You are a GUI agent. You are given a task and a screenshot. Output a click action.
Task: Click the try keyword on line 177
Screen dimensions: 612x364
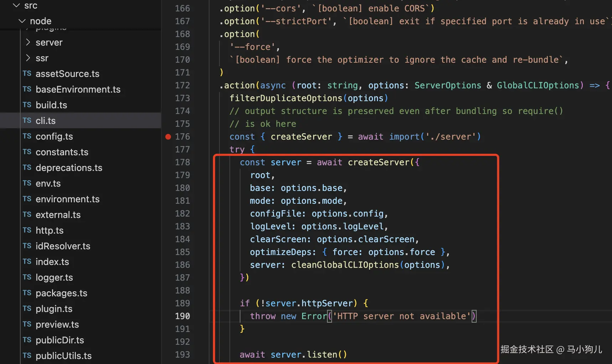pos(237,149)
